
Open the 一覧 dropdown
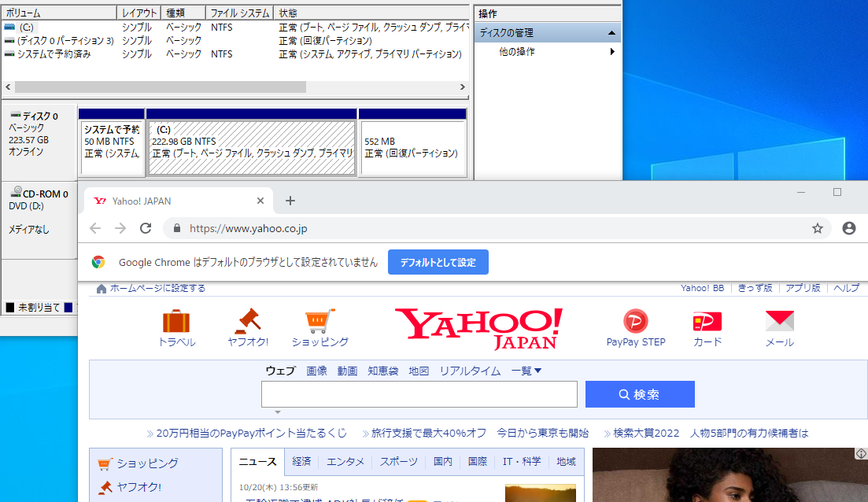click(x=526, y=371)
